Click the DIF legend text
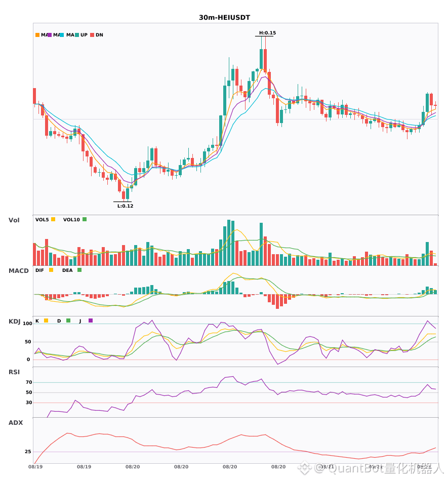Image resolution: width=448 pixels, height=481 pixels. click(39, 270)
